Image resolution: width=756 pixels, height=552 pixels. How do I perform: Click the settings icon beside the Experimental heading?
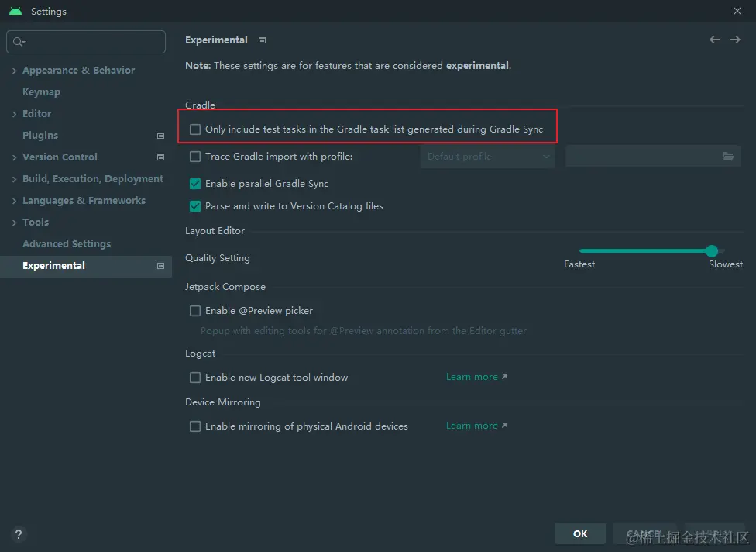click(x=263, y=40)
